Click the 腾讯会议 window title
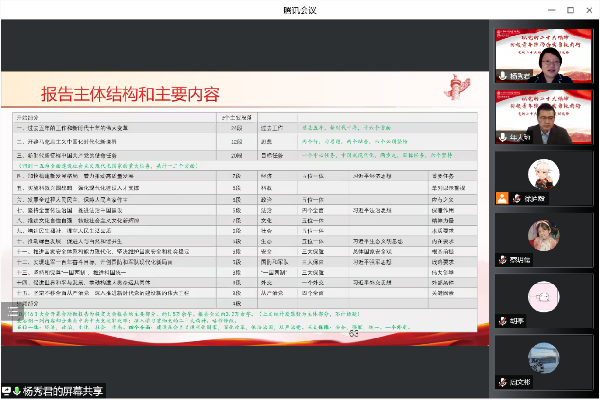 pyautogui.click(x=299, y=8)
